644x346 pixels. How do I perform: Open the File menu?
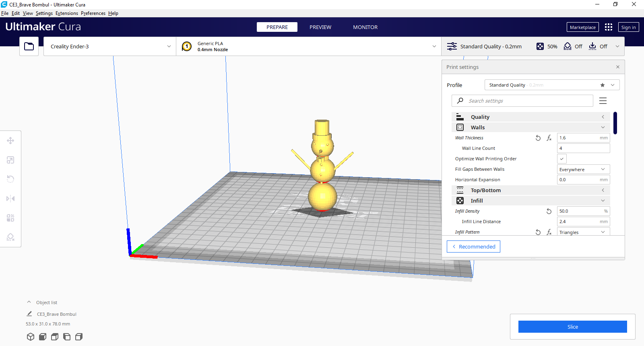(x=5, y=13)
